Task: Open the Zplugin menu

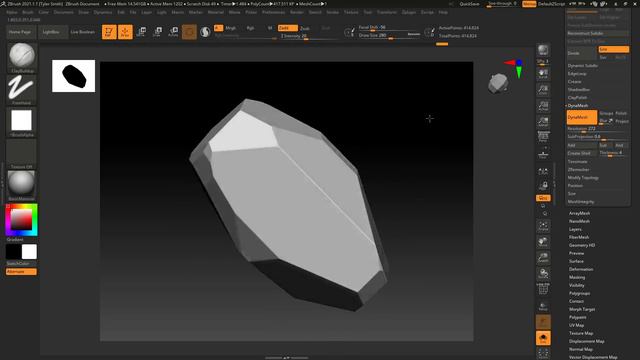Action: 409,12
